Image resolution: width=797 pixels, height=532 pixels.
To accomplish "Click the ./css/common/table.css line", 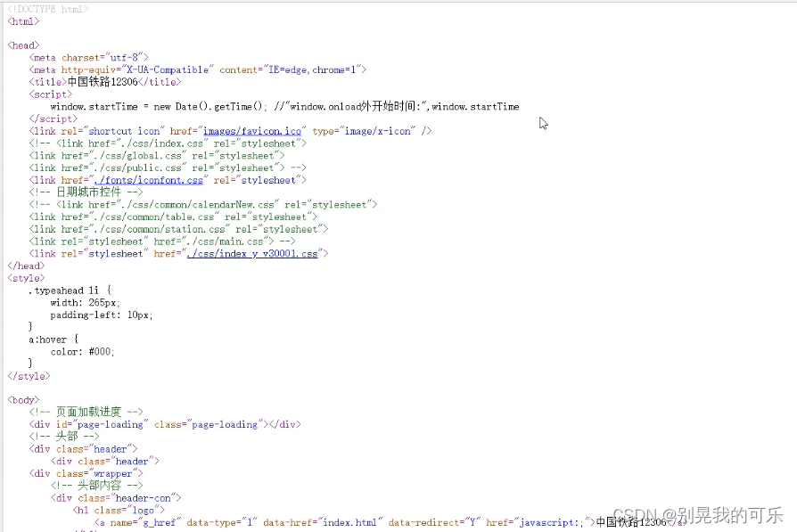I will (173, 217).
